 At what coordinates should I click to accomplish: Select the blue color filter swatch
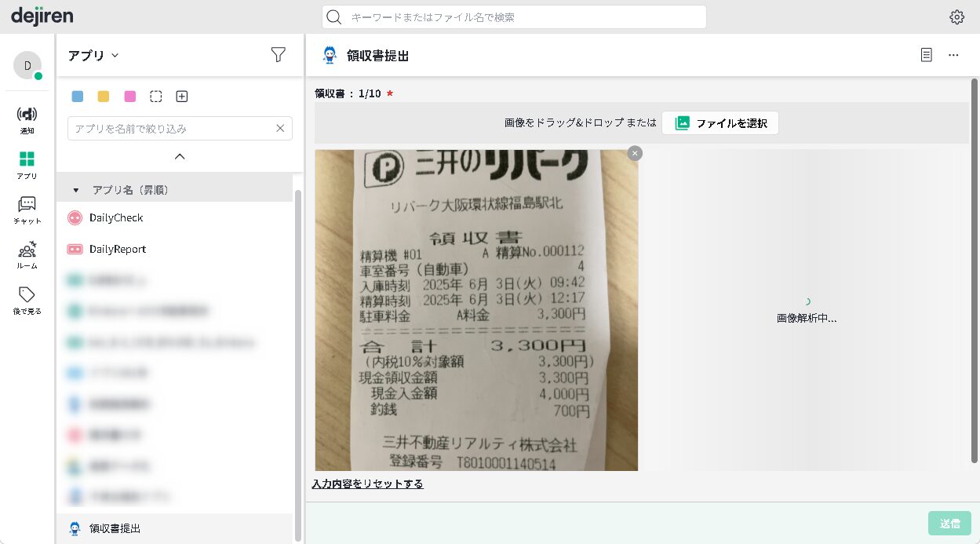[78, 97]
